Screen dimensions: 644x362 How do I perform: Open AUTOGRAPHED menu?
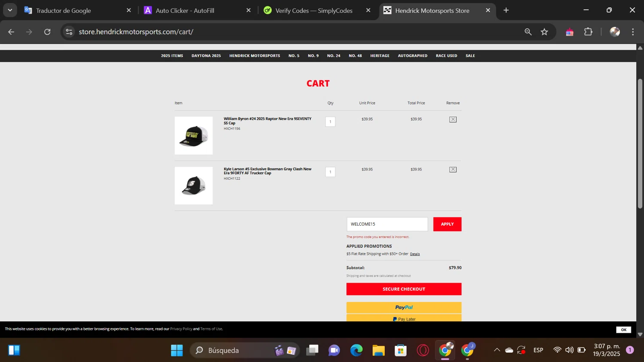coord(413,56)
